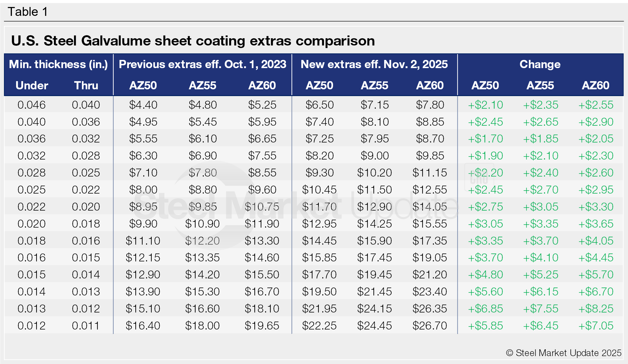Image resolution: width=628 pixels, height=364 pixels.
Task: Click the 0.011 Thru thickness cell
Action: tap(86, 326)
